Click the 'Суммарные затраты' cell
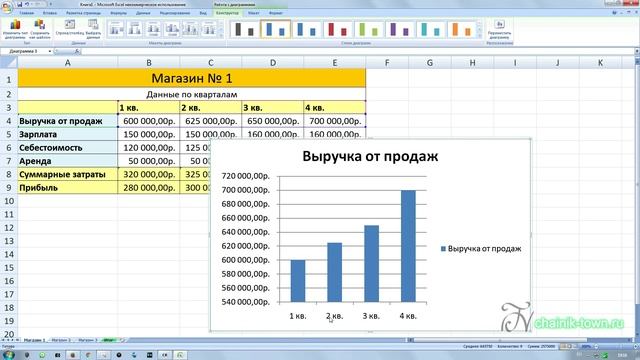Screen dimensions: 640x360 pos(67,174)
